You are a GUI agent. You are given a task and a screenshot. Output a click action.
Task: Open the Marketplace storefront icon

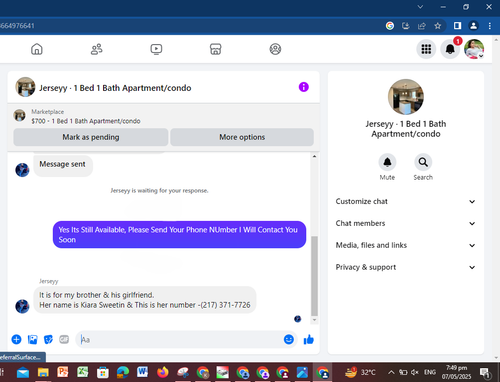pos(216,49)
